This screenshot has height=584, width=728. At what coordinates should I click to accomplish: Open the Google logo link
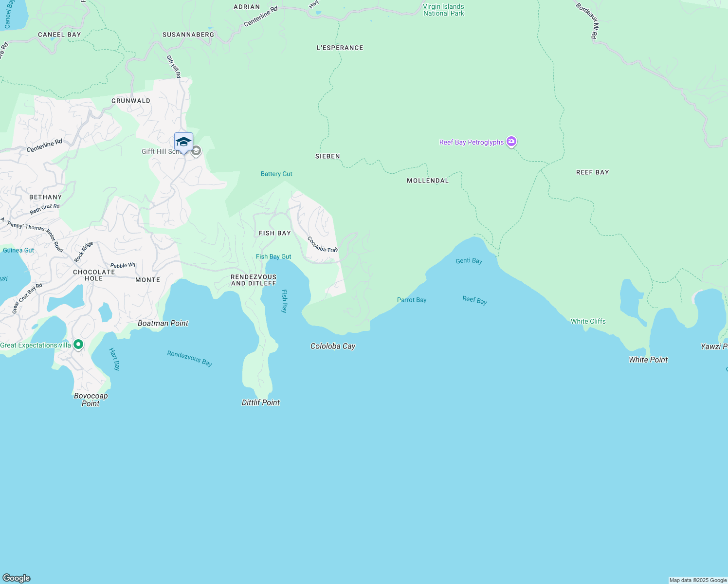tap(17, 578)
